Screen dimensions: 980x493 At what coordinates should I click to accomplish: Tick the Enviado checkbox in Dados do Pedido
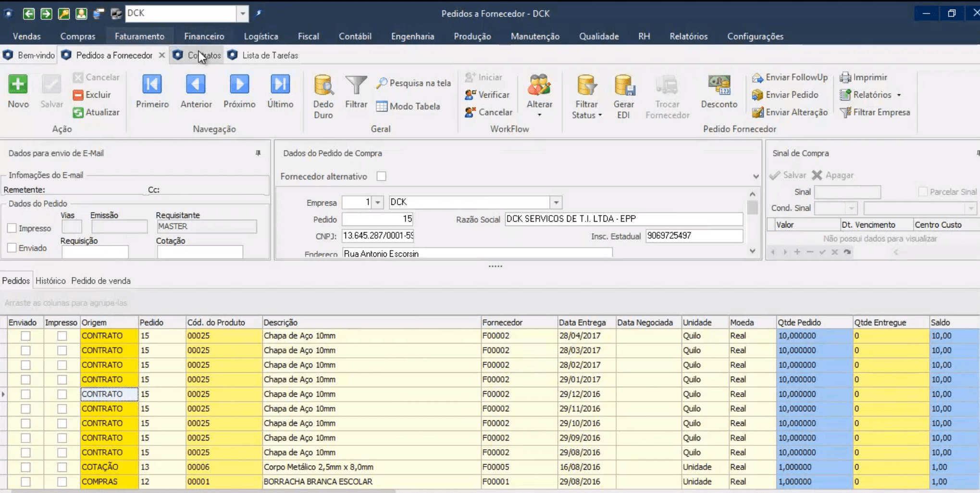click(12, 248)
